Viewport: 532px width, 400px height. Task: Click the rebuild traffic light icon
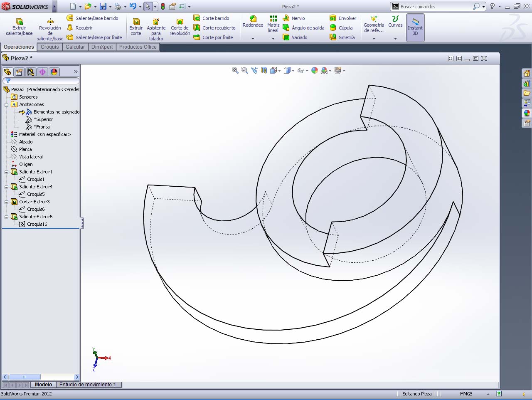point(163,6)
